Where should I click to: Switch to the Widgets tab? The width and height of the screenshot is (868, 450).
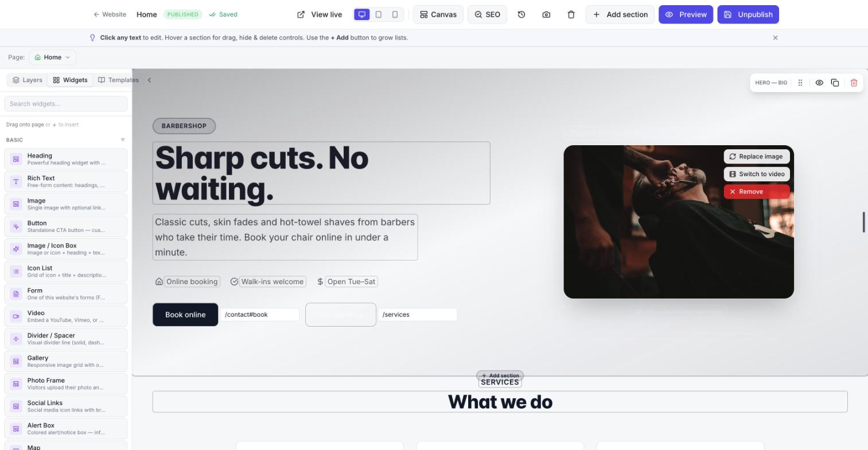[70, 80]
